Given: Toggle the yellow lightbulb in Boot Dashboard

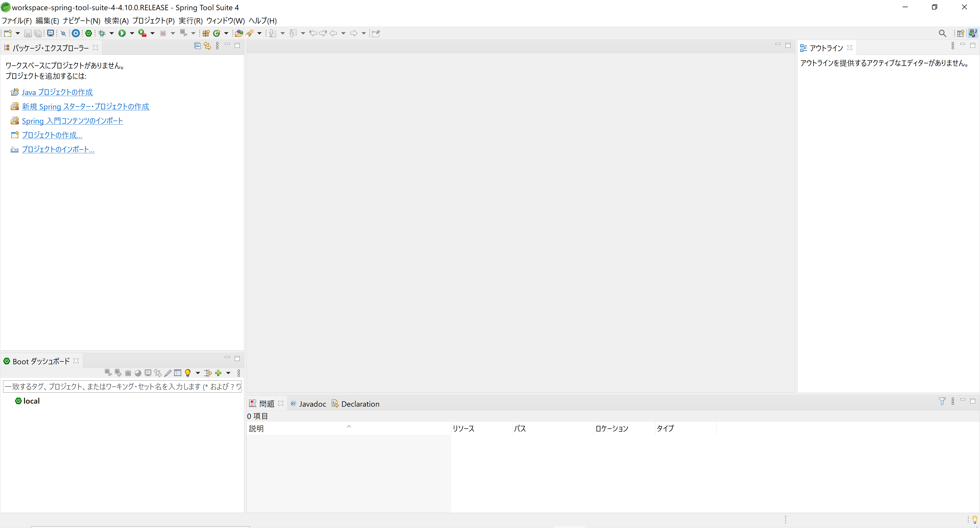Looking at the screenshot, I should pyautogui.click(x=188, y=373).
